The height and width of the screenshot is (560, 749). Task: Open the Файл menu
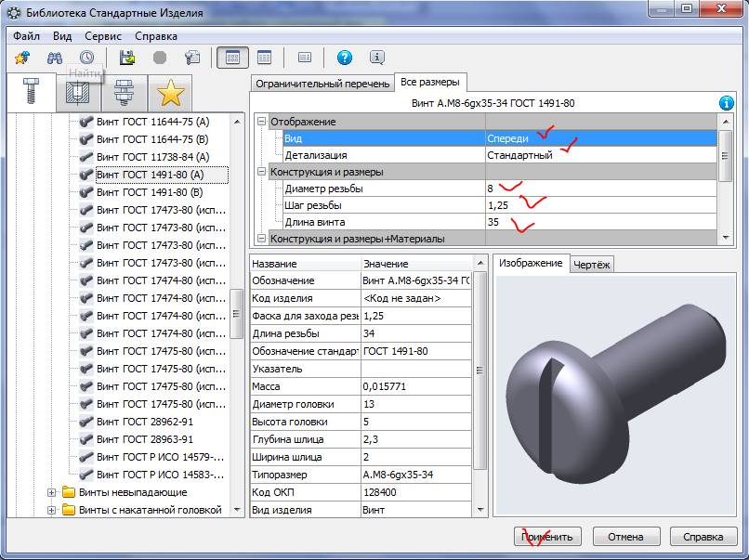[x=26, y=36]
